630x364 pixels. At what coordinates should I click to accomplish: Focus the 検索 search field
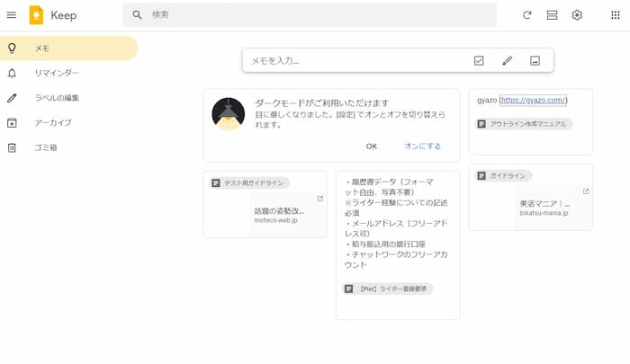tap(310, 15)
